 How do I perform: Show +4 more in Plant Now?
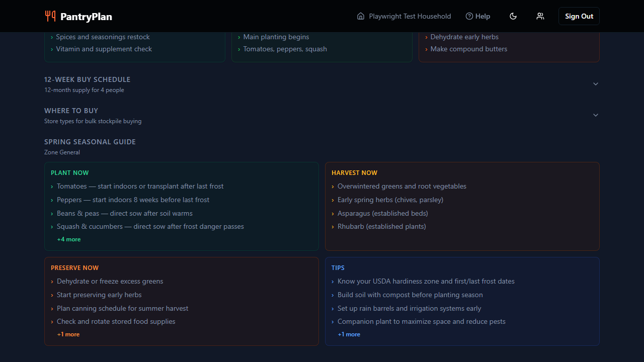click(69, 239)
